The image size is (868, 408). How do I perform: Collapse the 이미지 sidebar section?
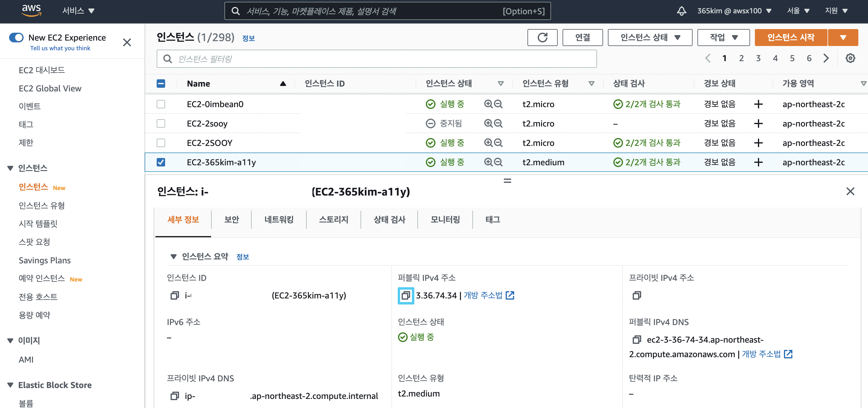11,341
